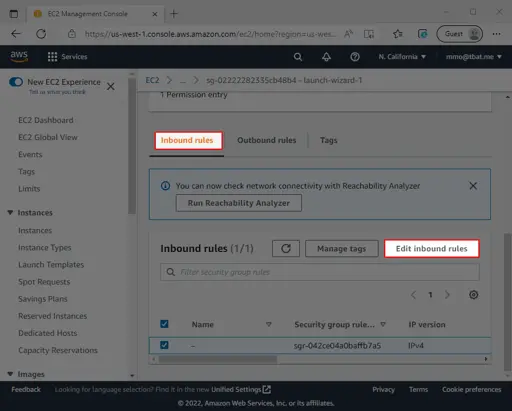Open the N. California region dropdown

(402, 57)
